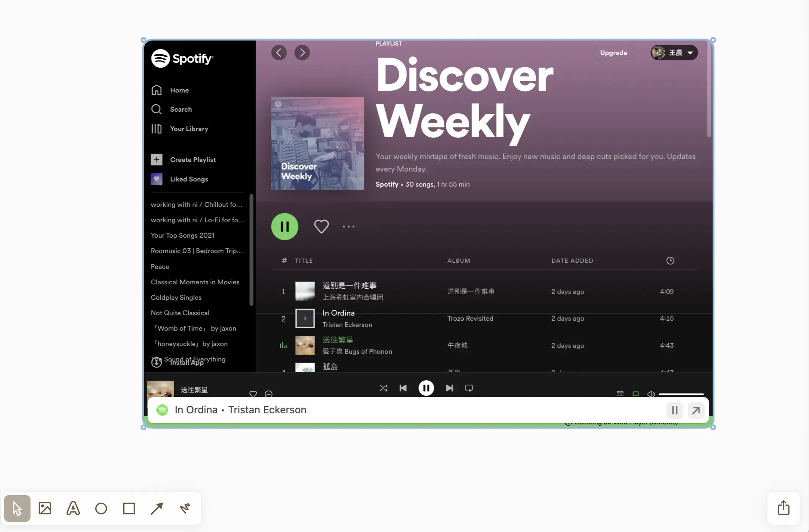809x532 pixels.
Task: Expand Your Library sidebar section
Action: click(188, 128)
